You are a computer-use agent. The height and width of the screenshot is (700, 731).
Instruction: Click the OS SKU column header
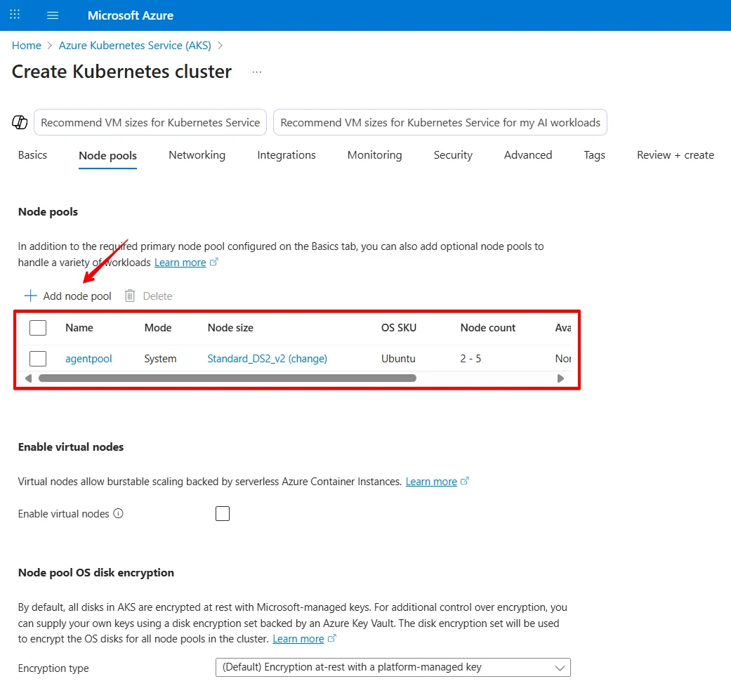coord(399,328)
